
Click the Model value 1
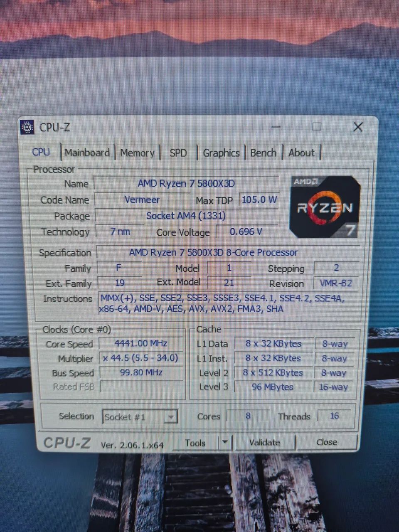(x=229, y=268)
